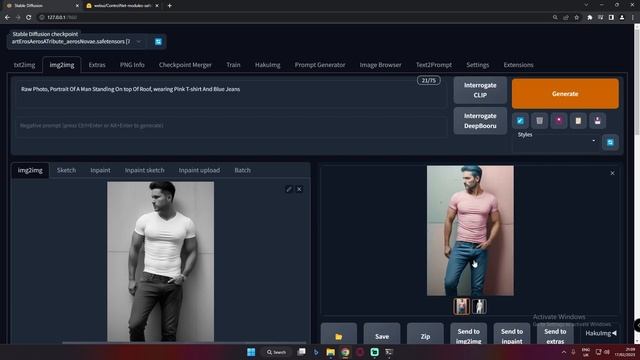Open the PNG Info tab
640x360 pixels.
click(x=132, y=65)
